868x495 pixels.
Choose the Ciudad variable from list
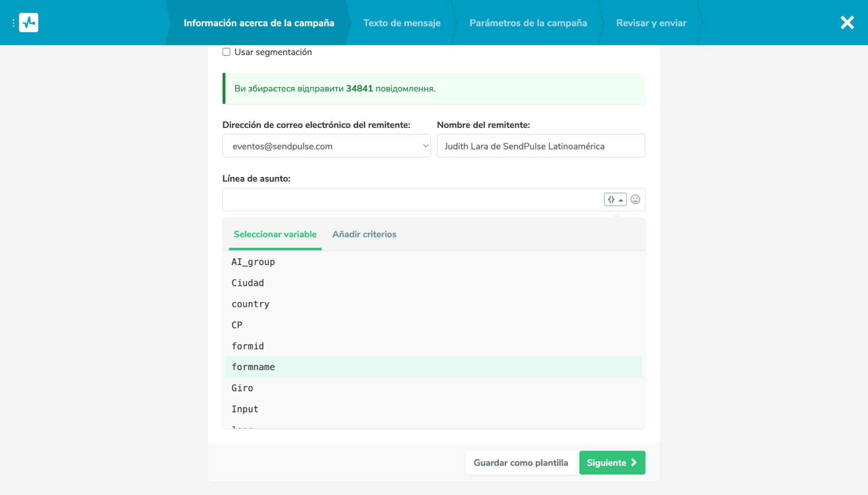tap(248, 283)
